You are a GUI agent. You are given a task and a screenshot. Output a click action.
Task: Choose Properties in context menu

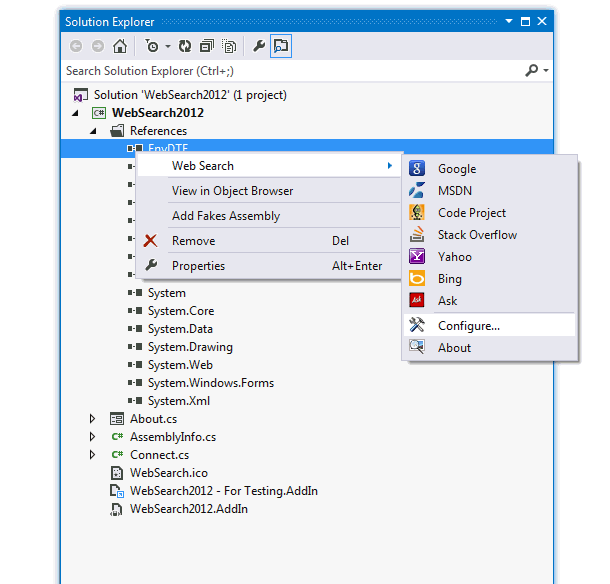[x=268, y=265]
